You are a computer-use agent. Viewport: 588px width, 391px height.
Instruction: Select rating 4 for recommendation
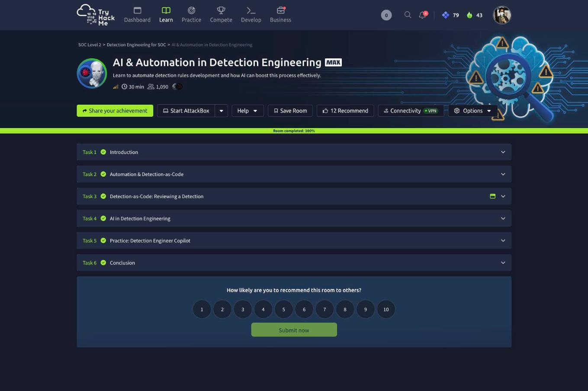click(263, 309)
